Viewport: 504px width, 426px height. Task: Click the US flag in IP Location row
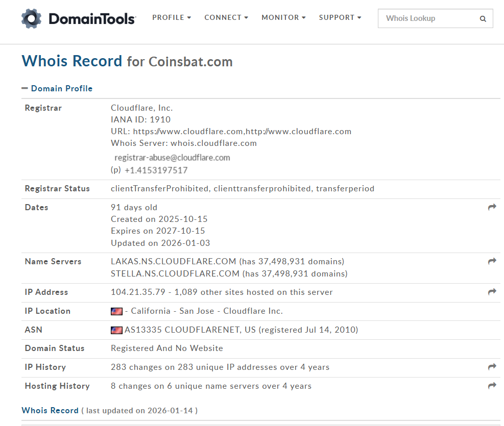coord(116,311)
